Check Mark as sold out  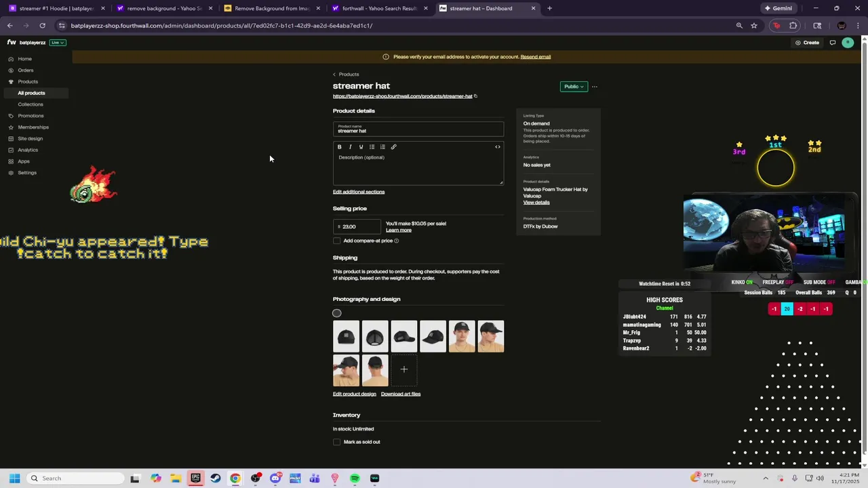coord(337,442)
